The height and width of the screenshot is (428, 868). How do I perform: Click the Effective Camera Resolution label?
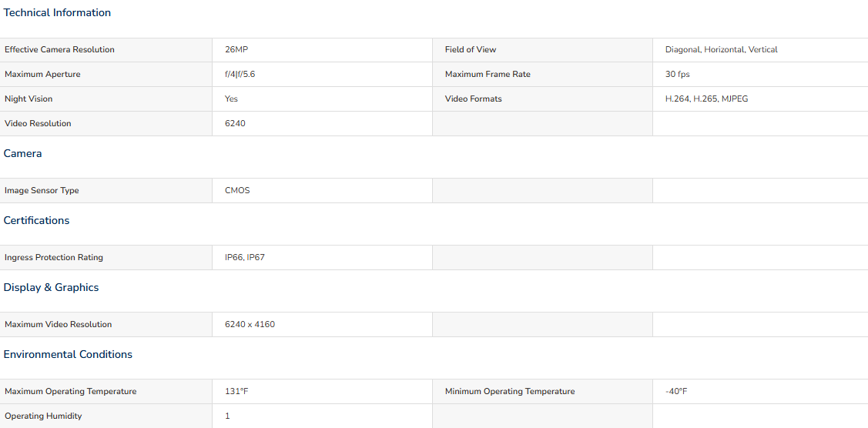click(x=59, y=50)
